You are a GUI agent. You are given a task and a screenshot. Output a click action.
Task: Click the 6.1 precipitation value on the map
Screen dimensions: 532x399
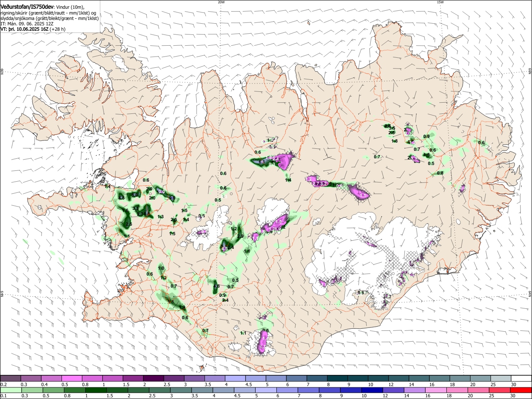(x=262, y=162)
